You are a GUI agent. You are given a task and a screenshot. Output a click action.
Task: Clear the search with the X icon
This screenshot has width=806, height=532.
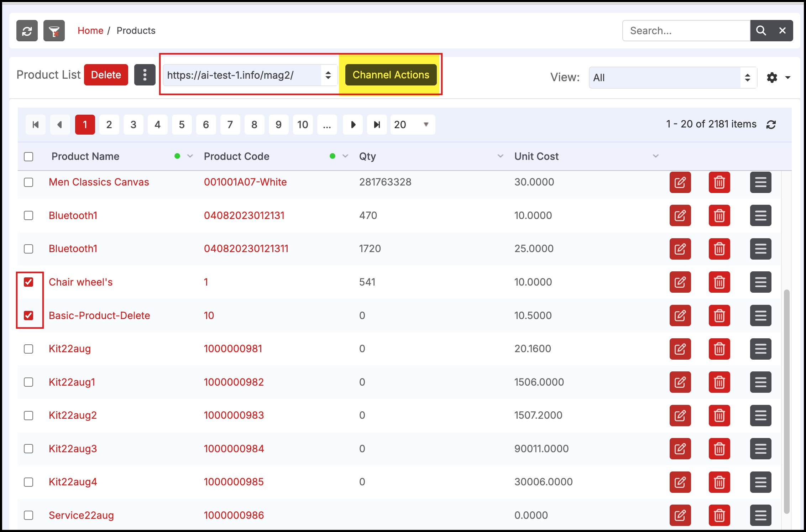click(x=782, y=31)
